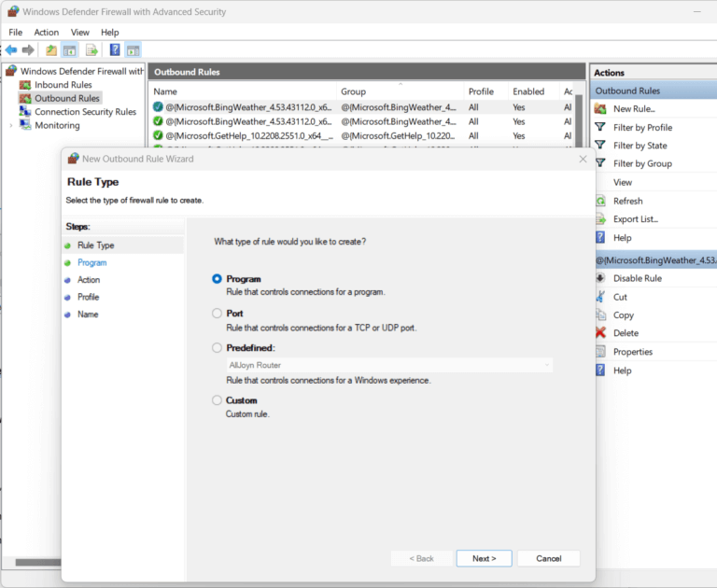This screenshot has height=588, width=717.
Task: Click the Rule Type step
Action: 95,245
